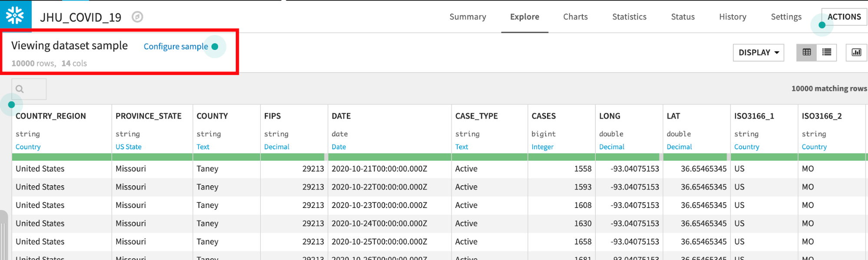Go to the Statistics tab
Screen dimensions: 868x260
629,17
